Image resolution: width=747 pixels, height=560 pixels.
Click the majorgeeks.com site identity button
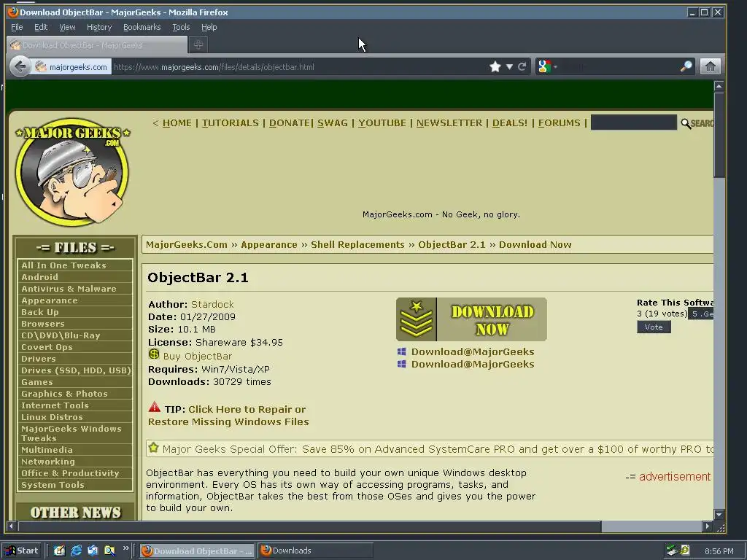point(71,67)
